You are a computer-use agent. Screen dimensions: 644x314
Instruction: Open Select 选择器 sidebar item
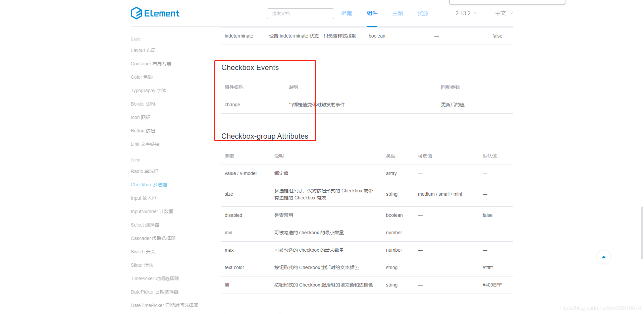(x=145, y=225)
